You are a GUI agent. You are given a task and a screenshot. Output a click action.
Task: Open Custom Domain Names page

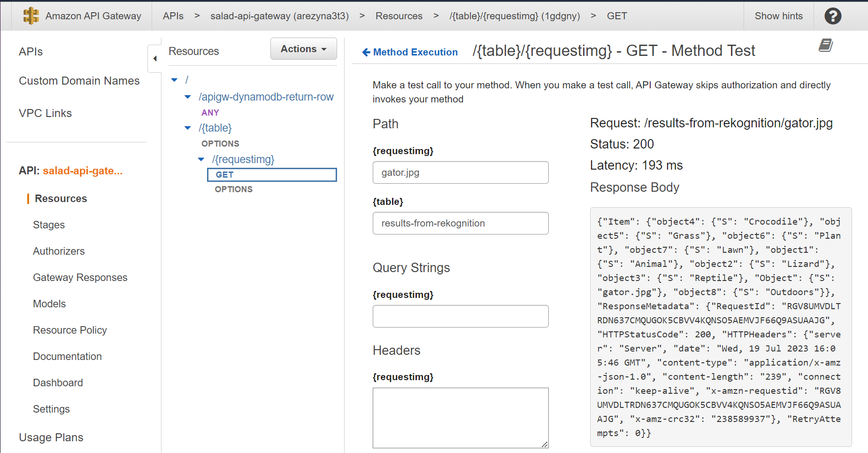tap(79, 81)
